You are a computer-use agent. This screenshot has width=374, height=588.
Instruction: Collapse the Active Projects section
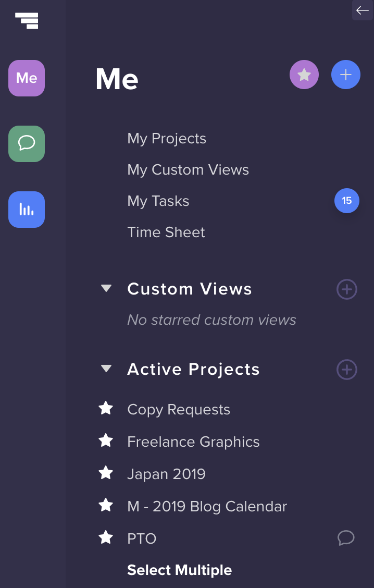pyautogui.click(x=106, y=369)
